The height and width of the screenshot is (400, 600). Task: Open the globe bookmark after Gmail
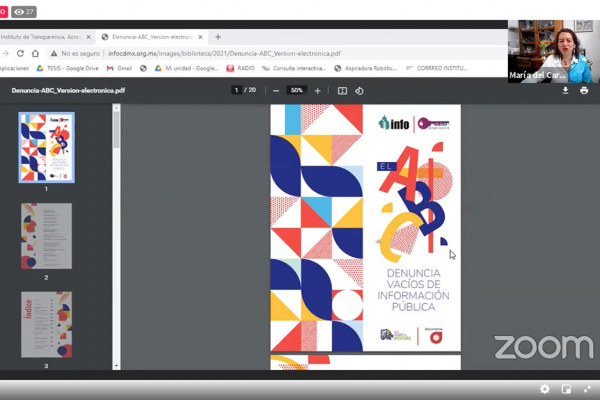click(x=143, y=68)
